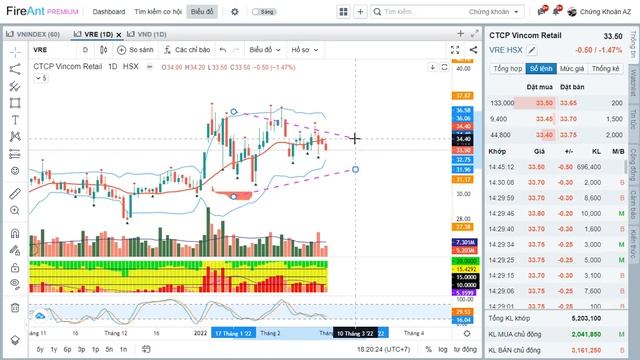The width and height of the screenshot is (640, 360).
Task: Set the 1y time range
Action: [54, 349]
